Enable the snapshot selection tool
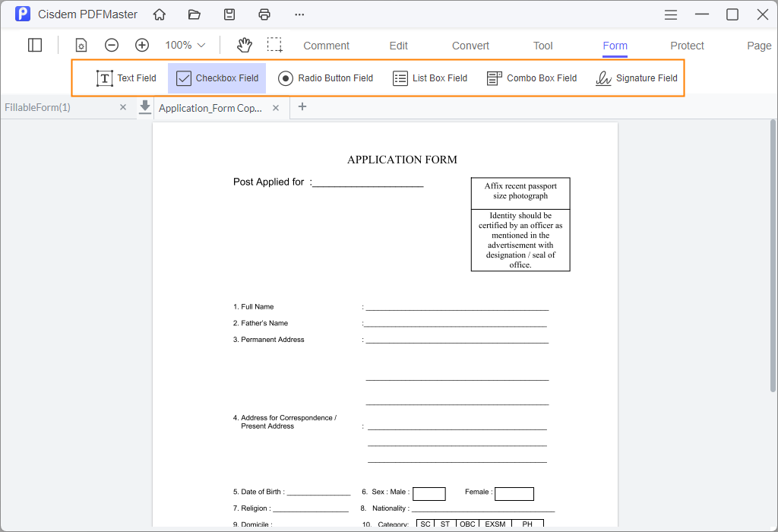The width and height of the screenshot is (778, 532). (x=274, y=45)
